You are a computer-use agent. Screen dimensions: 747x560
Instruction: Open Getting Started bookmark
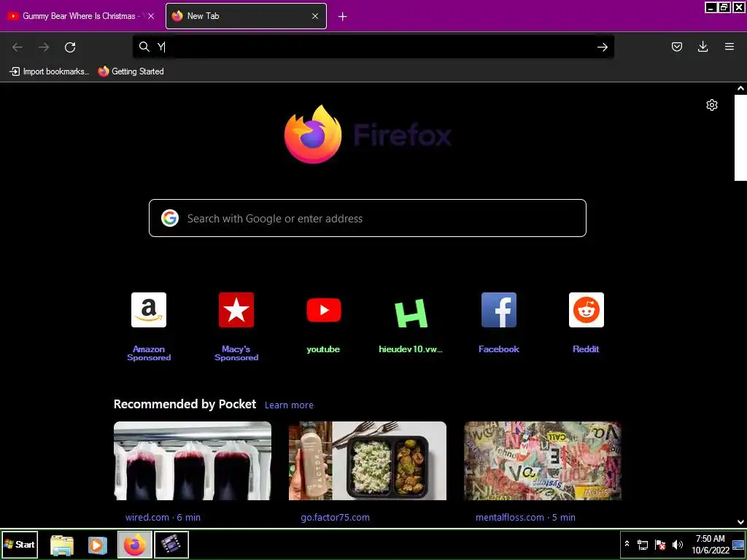(x=131, y=71)
